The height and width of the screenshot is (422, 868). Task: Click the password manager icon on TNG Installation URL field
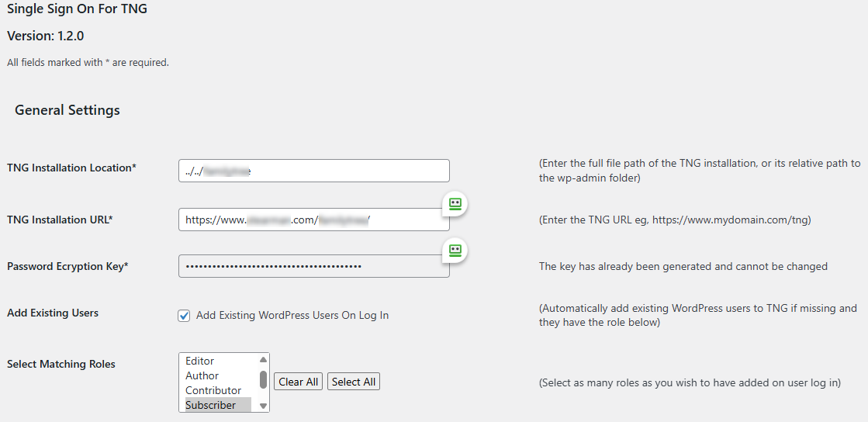455,204
